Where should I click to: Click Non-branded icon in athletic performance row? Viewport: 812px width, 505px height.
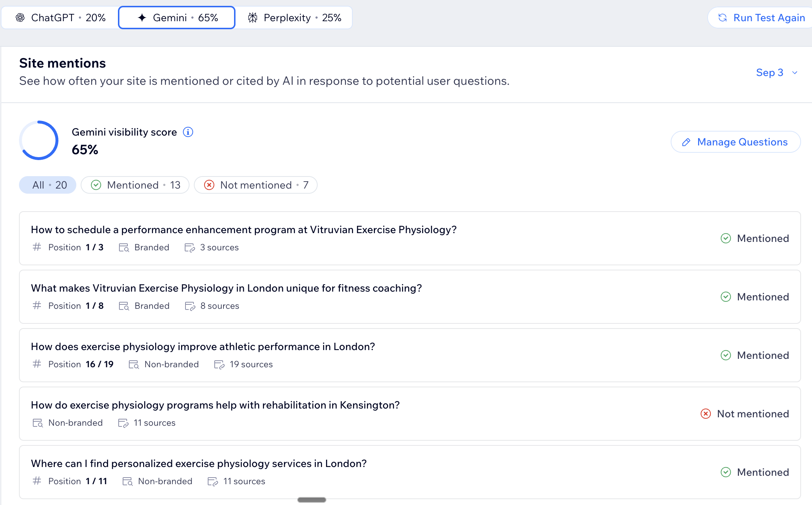134,364
